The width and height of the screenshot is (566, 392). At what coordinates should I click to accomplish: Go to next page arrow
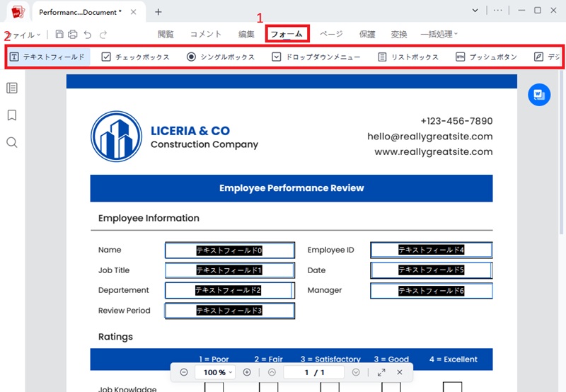click(x=356, y=372)
